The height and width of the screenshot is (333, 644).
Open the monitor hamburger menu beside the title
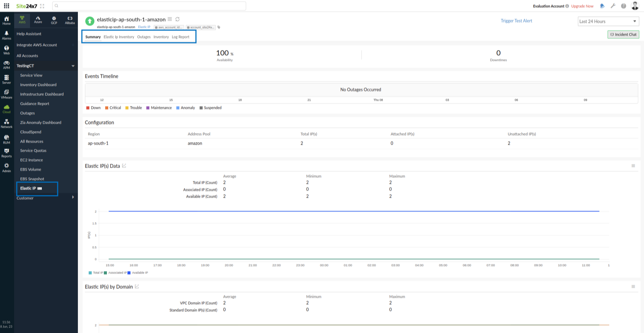coord(170,19)
